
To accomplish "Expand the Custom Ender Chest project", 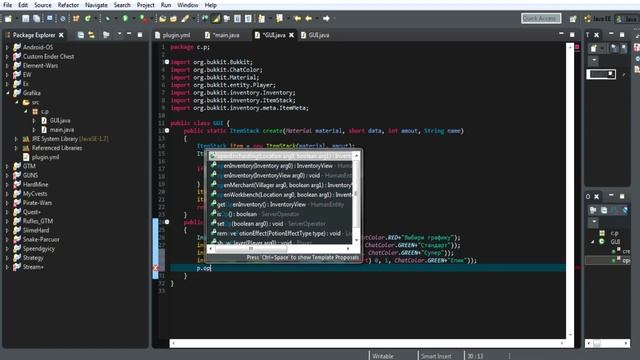I will tap(7, 56).
